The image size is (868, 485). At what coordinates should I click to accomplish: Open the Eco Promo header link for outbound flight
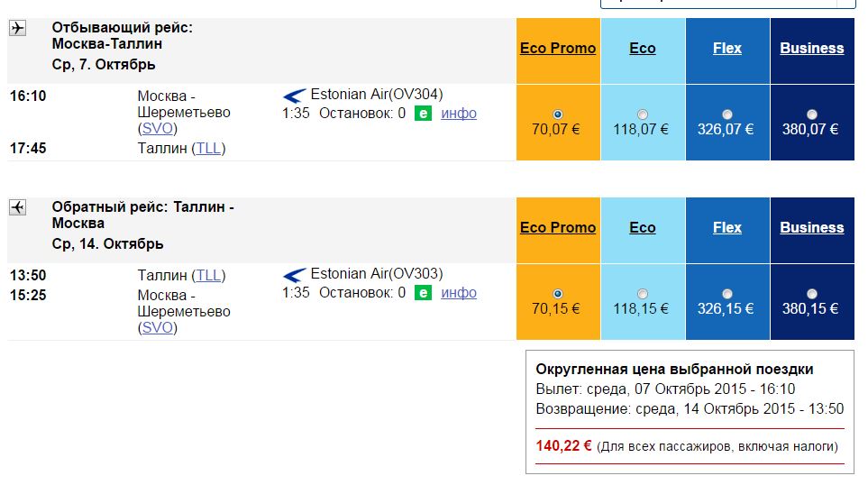[558, 48]
